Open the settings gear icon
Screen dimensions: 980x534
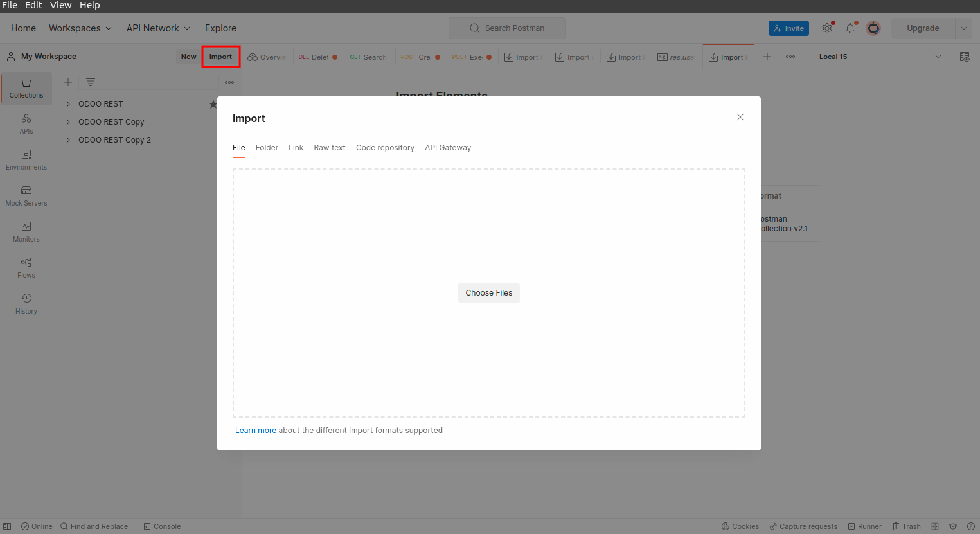(827, 28)
